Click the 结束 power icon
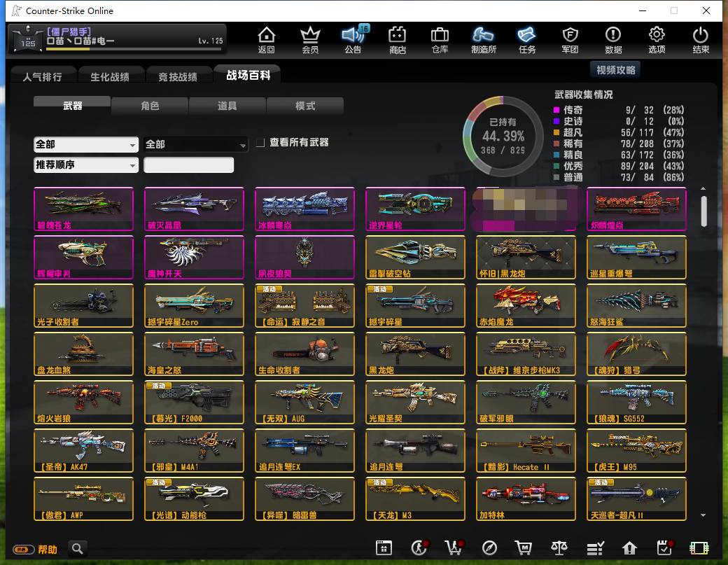 click(x=701, y=39)
